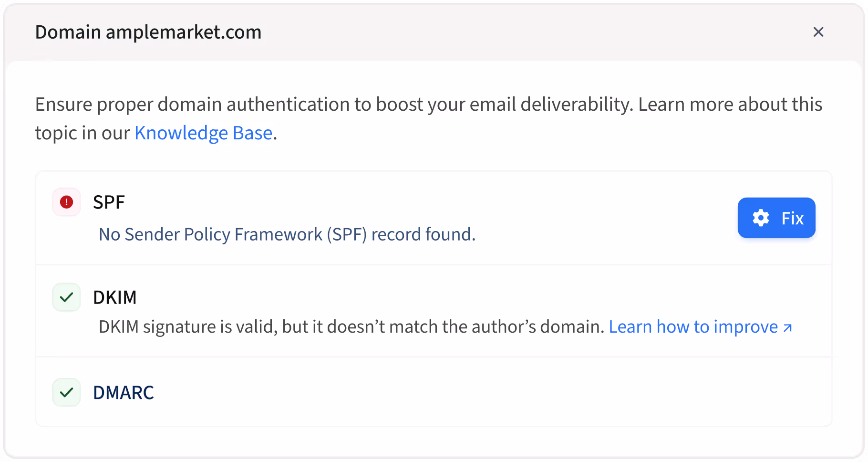The height and width of the screenshot is (462, 868).
Task: Close the Domain amplemarket.com dialog
Action: (818, 32)
